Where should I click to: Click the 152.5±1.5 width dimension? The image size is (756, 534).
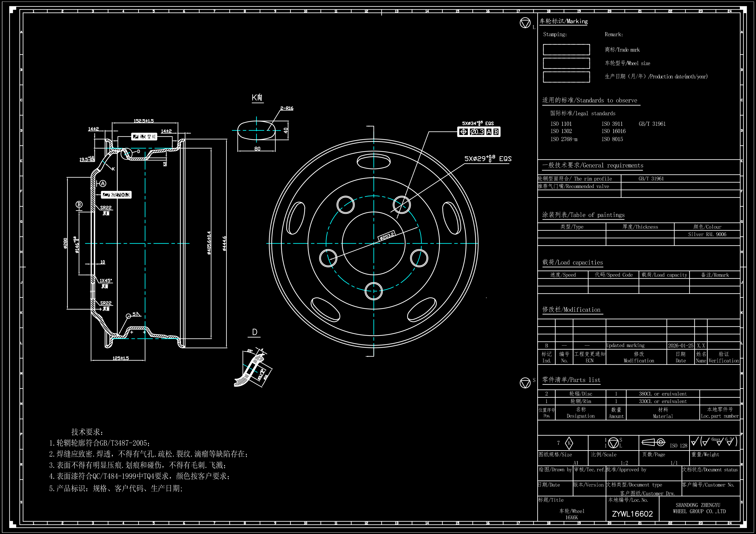click(144, 121)
